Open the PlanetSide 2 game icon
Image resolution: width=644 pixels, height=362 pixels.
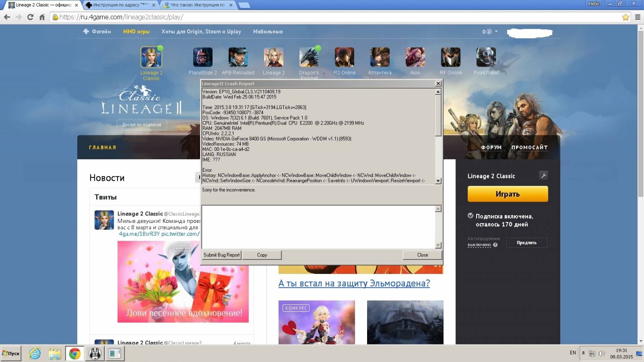(x=203, y=58)
